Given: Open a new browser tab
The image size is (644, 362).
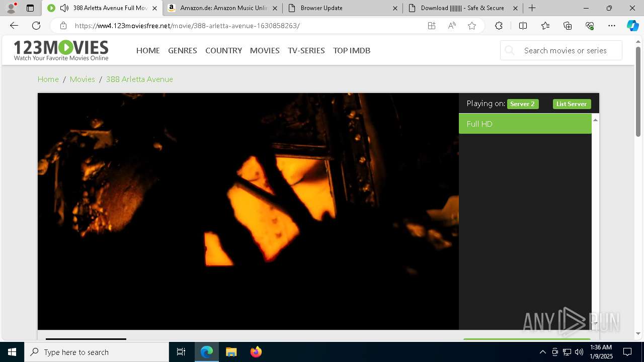Looking at the screenshot, I should tap(532, 8).
